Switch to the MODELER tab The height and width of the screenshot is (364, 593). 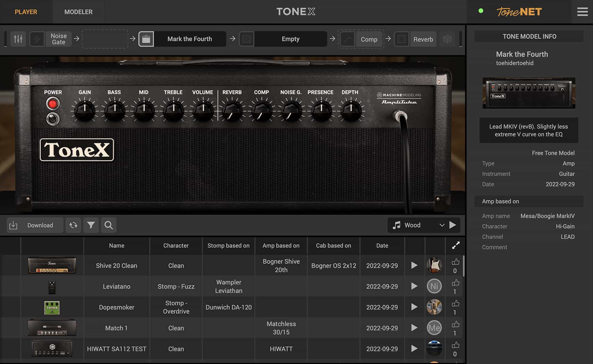point(78,11)
